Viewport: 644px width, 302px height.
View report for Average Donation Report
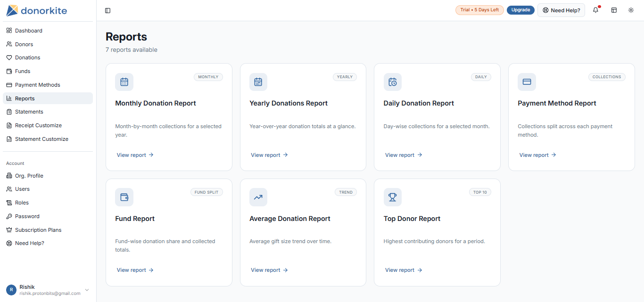coord(269,270)
